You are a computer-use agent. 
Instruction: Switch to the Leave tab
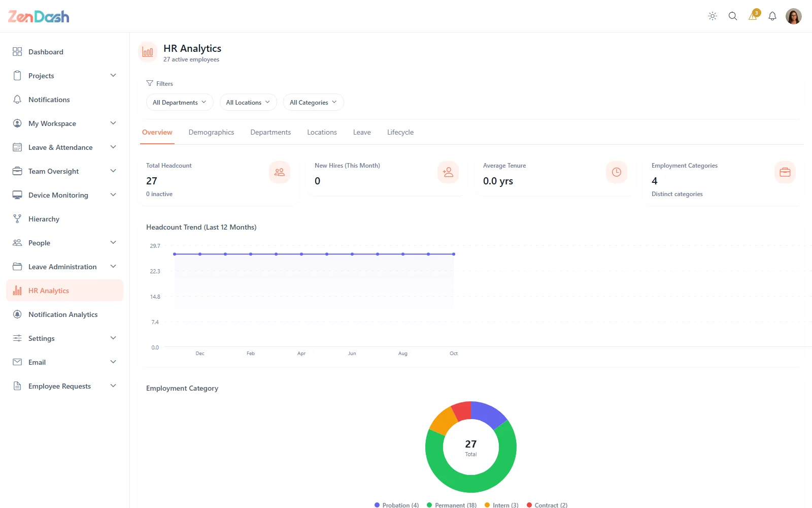click(362, 132)
